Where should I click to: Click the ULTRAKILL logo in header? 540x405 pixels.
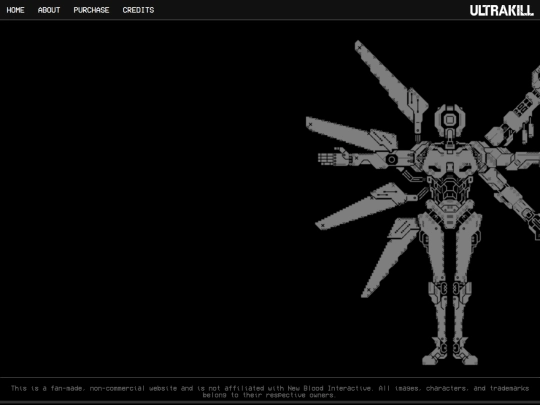(502, 10)
